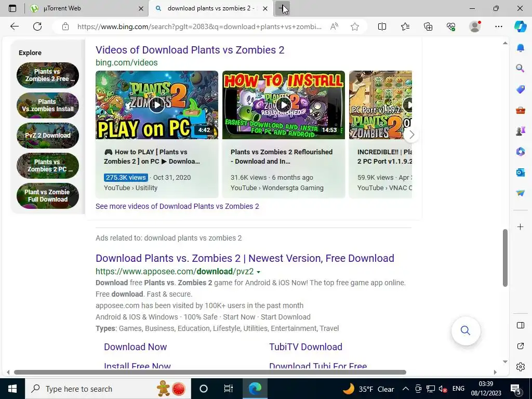Click the vertical page scrollbar thumb
This screenshot has height=399, width=532.
pyautogui.click(x=505, y=258)
